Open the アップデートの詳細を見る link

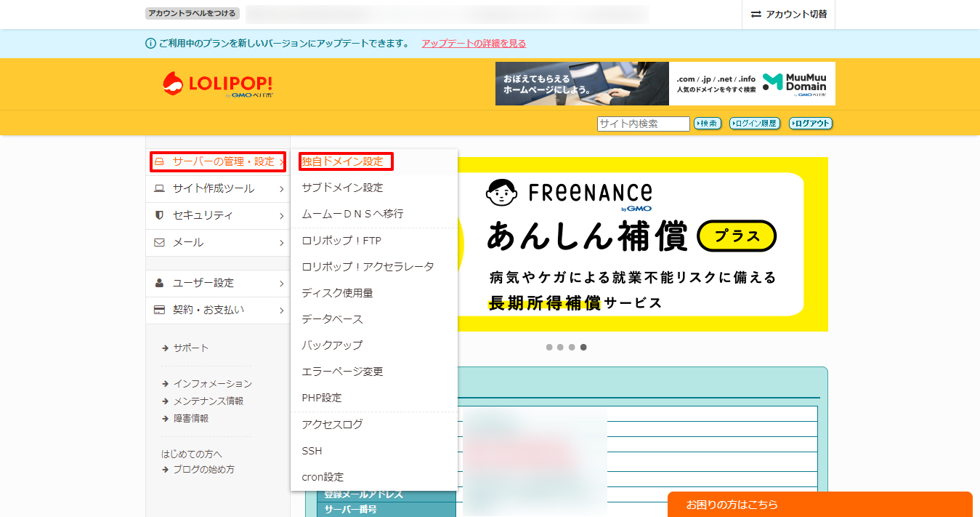tap(472, 43)
